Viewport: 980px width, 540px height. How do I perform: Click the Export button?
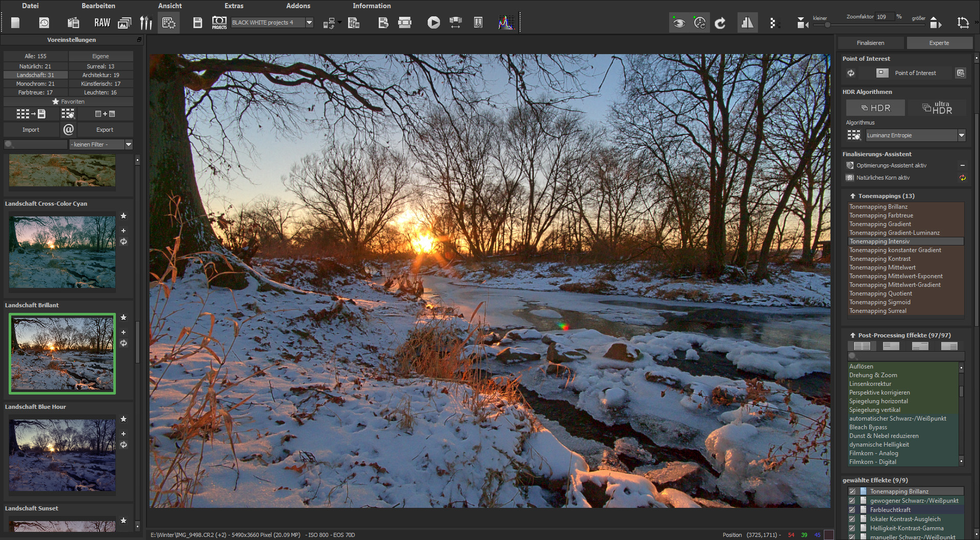(105, 130)
